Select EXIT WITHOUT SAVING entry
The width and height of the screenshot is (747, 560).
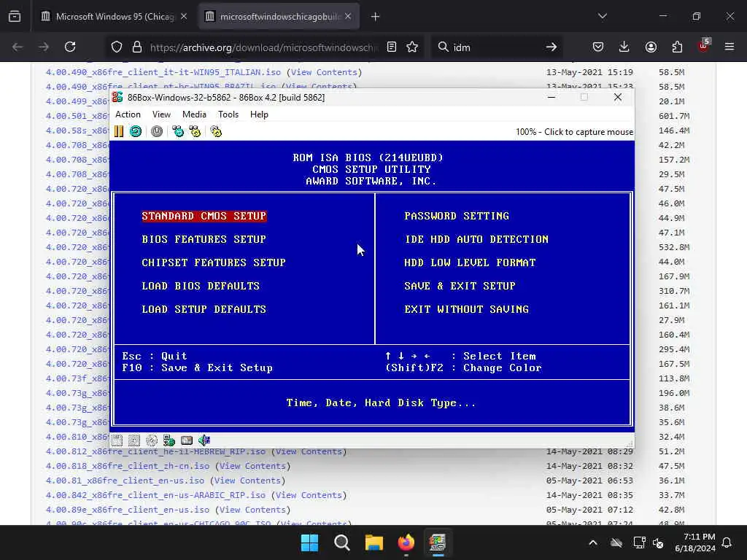(x=467, y=309)
